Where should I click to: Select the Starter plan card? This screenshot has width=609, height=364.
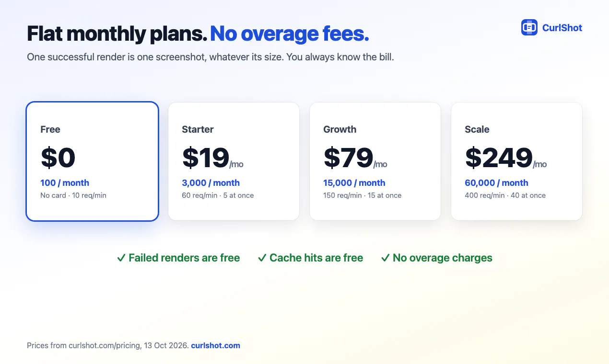(x=234, y=161)
